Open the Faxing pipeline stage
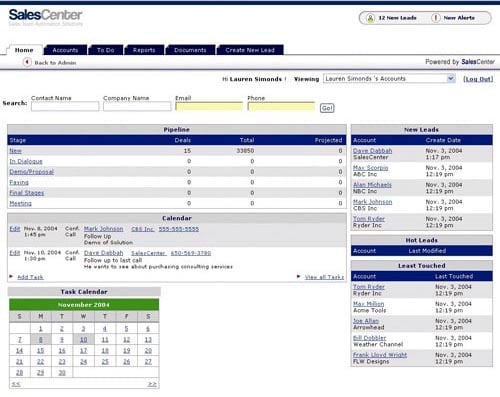This screenshot has height=397, width=500. click(x=19, y=182)
